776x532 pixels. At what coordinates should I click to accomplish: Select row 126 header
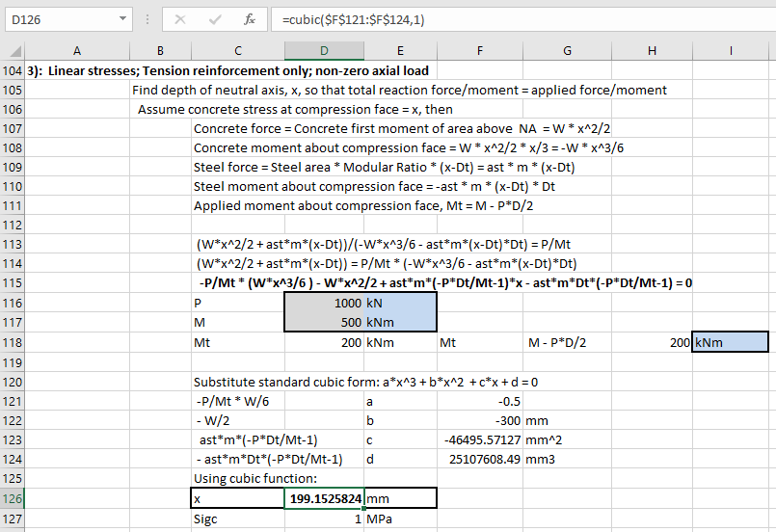13,498
